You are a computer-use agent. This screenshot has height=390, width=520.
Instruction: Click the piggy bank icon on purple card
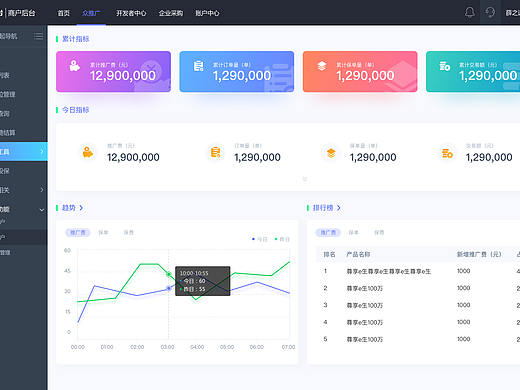coord(74,66)
